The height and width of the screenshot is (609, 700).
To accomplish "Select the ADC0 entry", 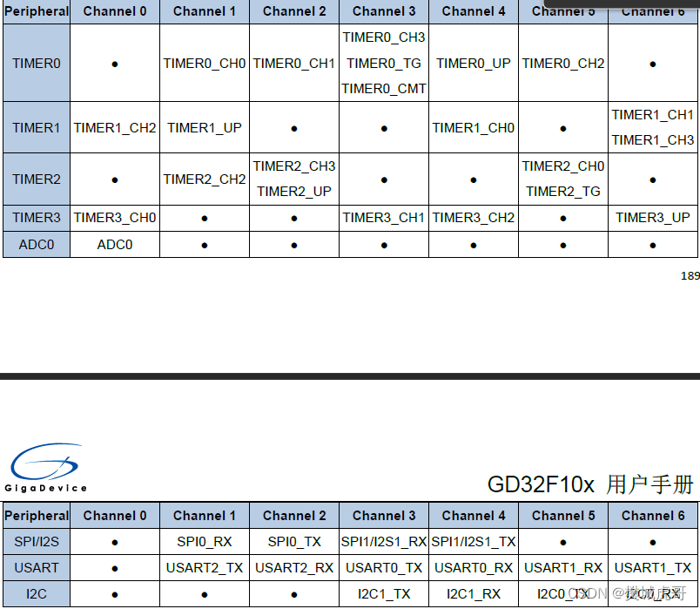I will 114,245.
